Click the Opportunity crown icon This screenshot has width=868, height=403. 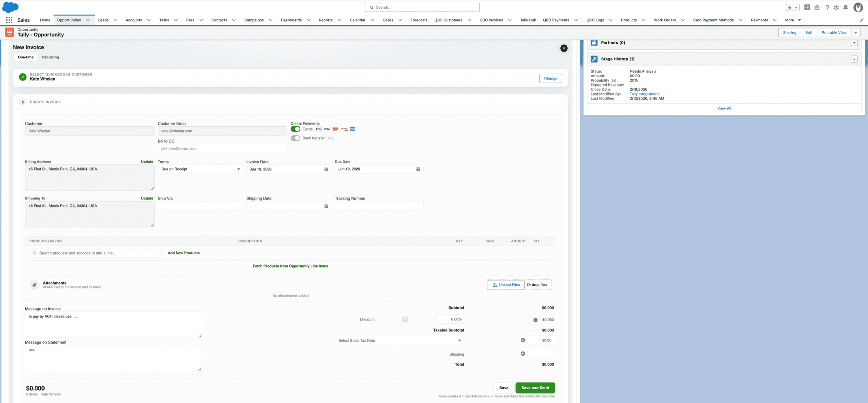(9, 32)
